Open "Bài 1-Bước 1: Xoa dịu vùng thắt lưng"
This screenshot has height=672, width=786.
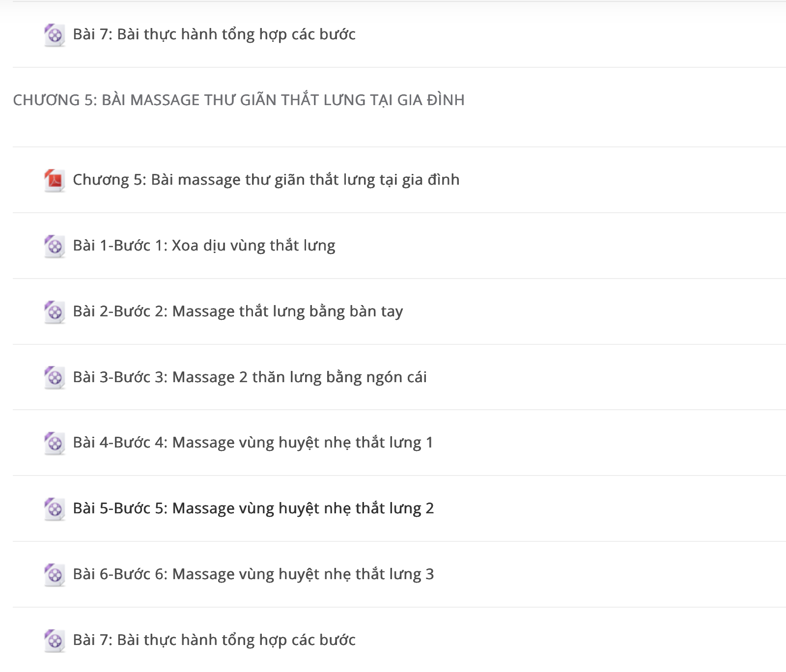point(204,245)
